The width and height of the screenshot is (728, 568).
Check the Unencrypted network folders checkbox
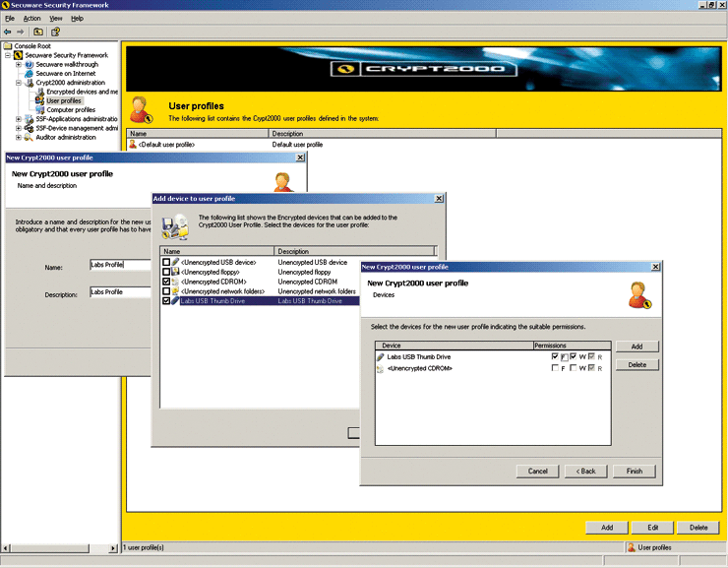tap(166, 291)
